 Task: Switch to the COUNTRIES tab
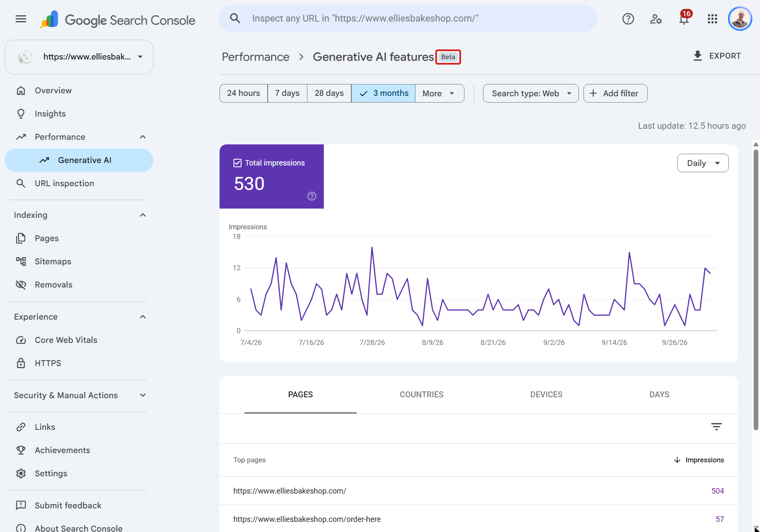point(421,394)
